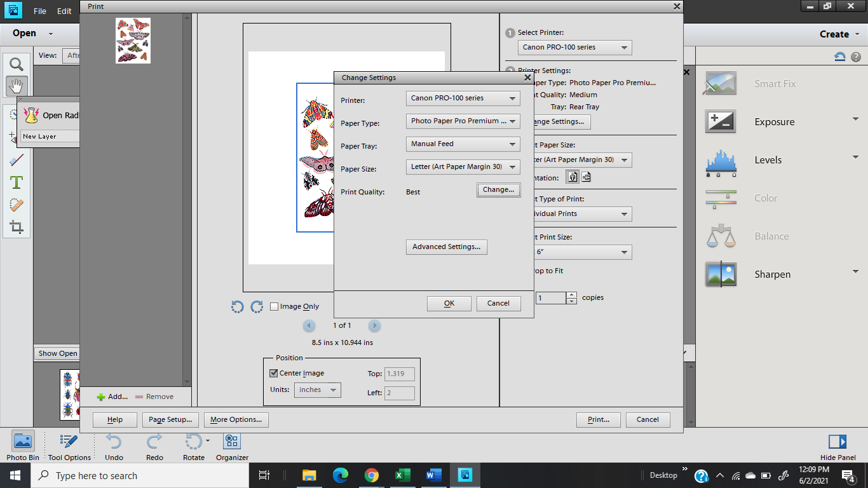Uncheck the Center Image checkbox

tap(274, 374)
